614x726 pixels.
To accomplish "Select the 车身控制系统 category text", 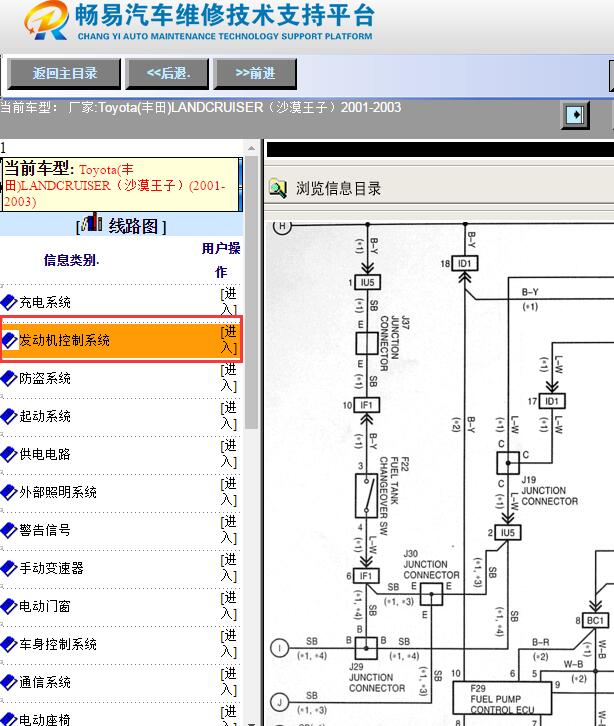I will [x=58, y=644].
